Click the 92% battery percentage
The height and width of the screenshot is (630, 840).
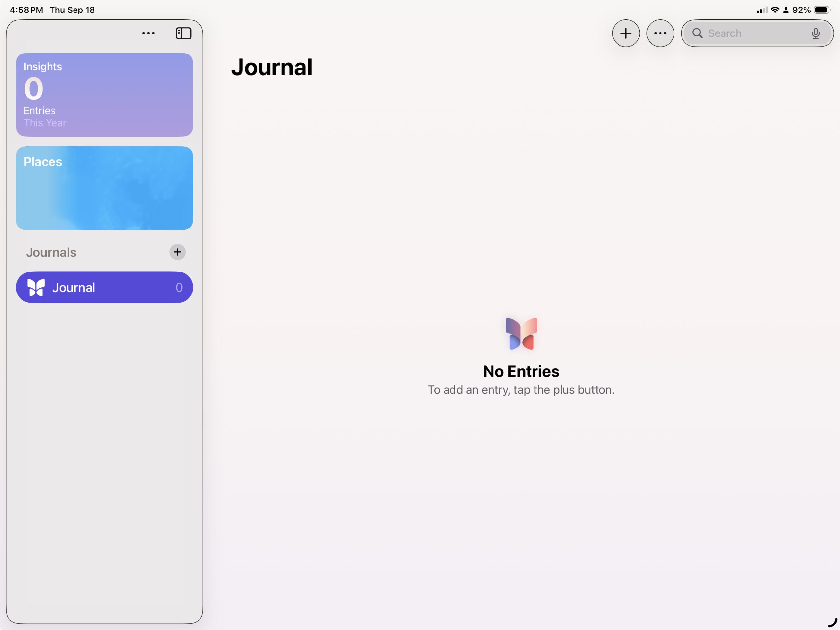click(x=801, y=10)
